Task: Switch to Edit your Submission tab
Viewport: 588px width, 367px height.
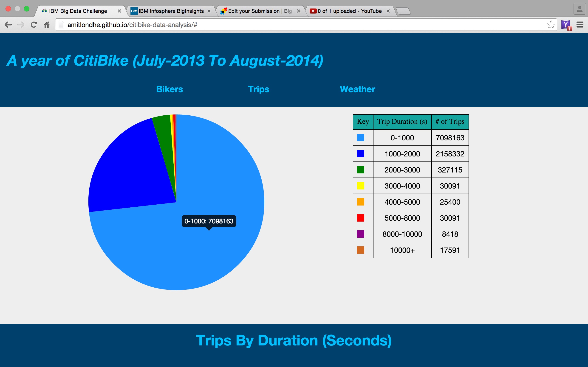Action: point(257,11)
